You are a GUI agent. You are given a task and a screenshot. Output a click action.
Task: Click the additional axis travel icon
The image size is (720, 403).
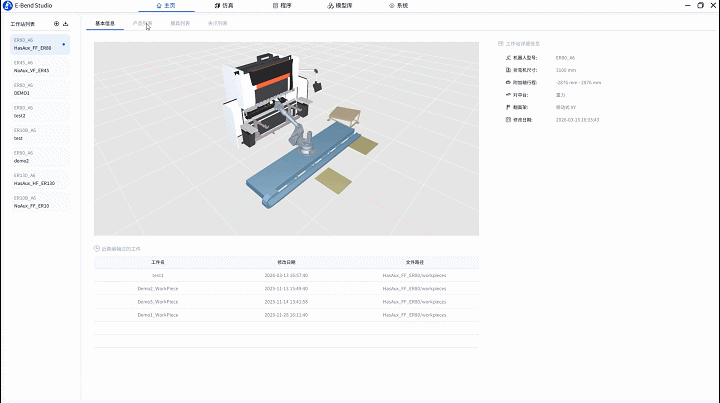click(508, 83)
